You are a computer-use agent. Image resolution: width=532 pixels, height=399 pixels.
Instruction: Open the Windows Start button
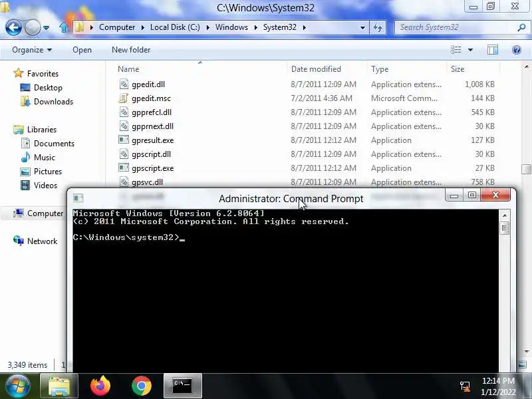[18, 386]
